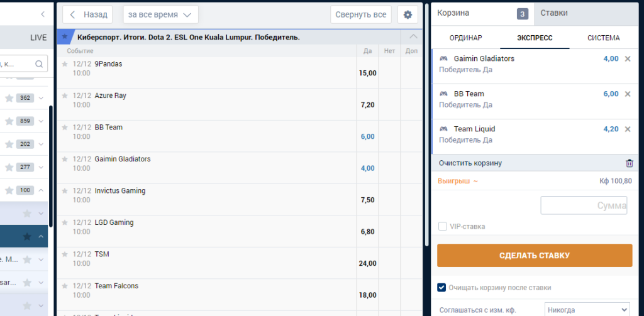Star the sidebar category with count 859
644x316 pixels.
[x=9, y=121]
